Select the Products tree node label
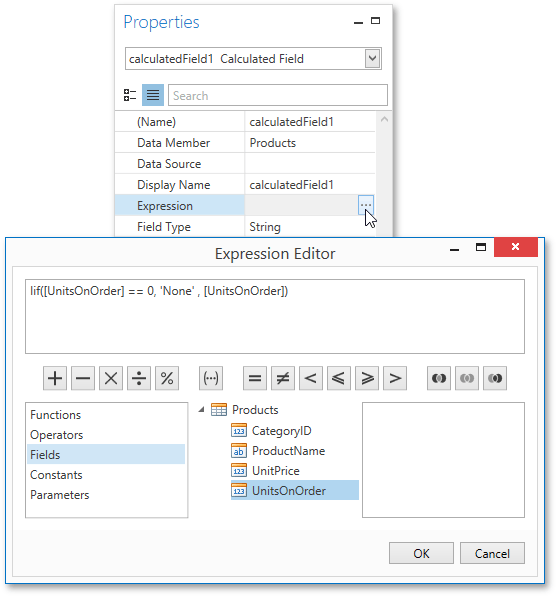This screenshot has width=556, height=596. pyautogui.click(x=255, y=410)
